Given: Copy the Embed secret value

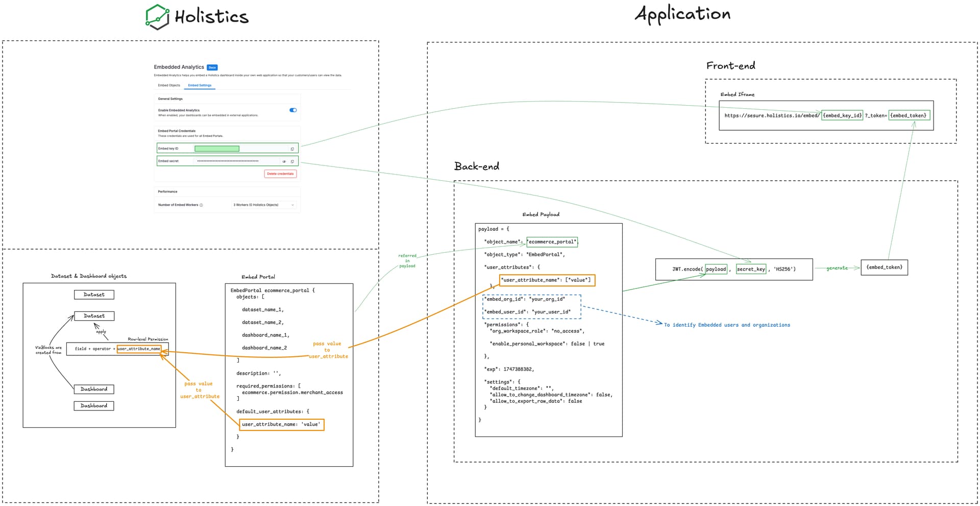Looking at the screenshot, I should pyautogui.click(x=292, y=161).
